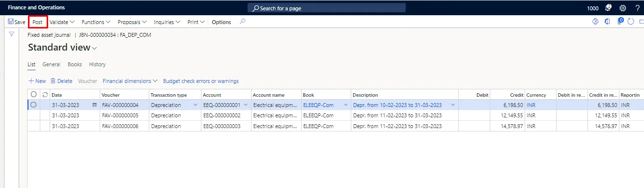Viewport: 644px width, 188px height.
Task: Switch to the Books tab
Action: (x=75, y=64)
